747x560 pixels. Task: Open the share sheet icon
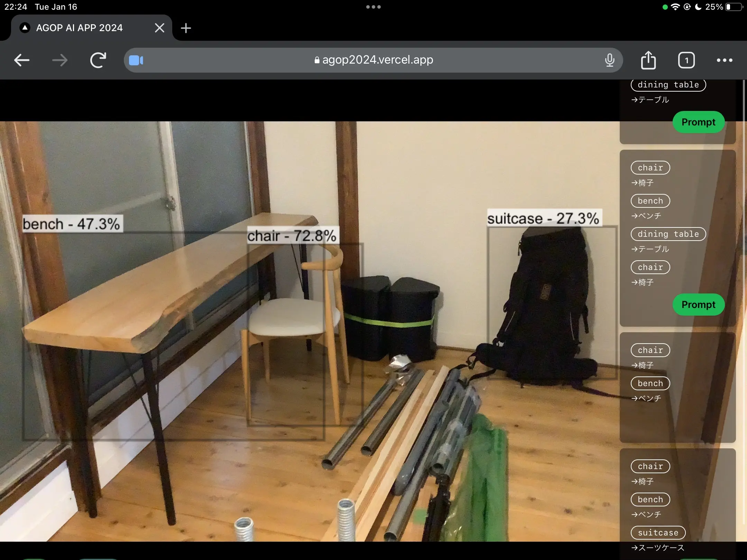click(x=648, y=60)
